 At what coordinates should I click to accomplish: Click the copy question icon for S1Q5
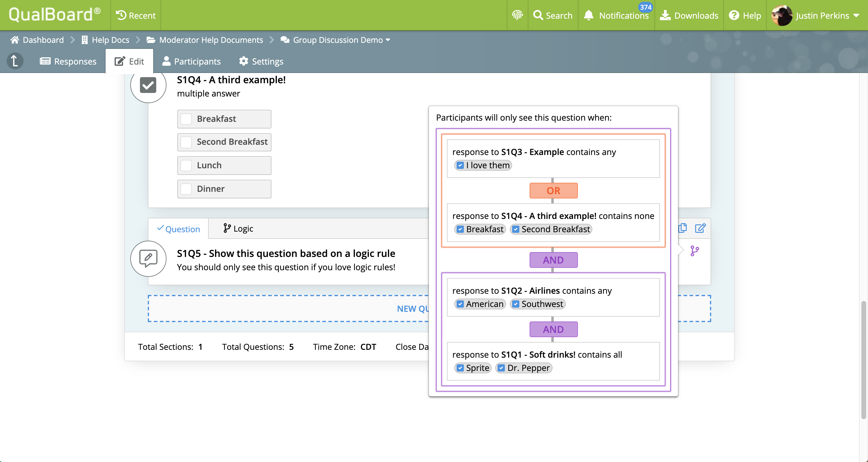682,228
